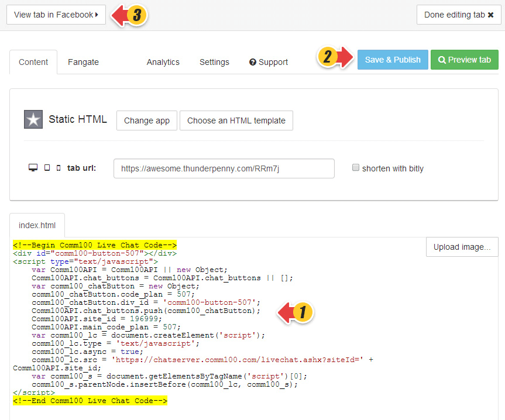Enable shorten with bitly checkbox
Viewport: 505px width, 420px height.
coord(356,167)
